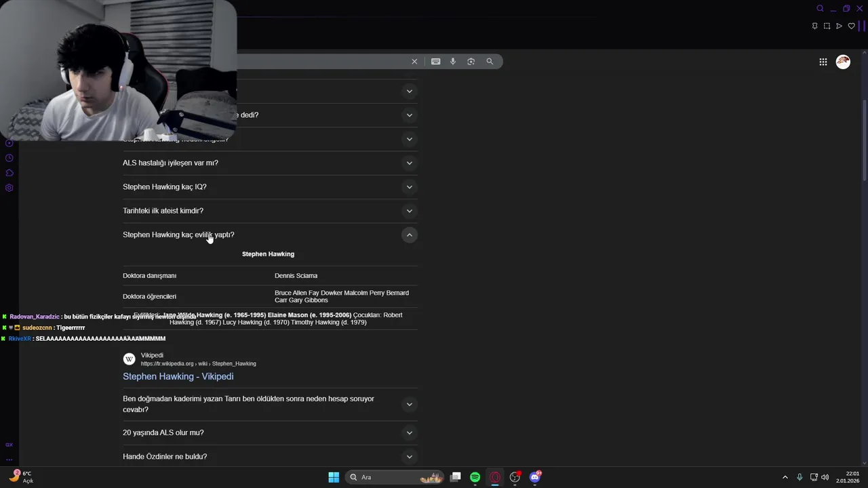Open the tray volume speaker icon
Image resolution: width=868 pixels, height=488 pixels.
click(825, 477)
